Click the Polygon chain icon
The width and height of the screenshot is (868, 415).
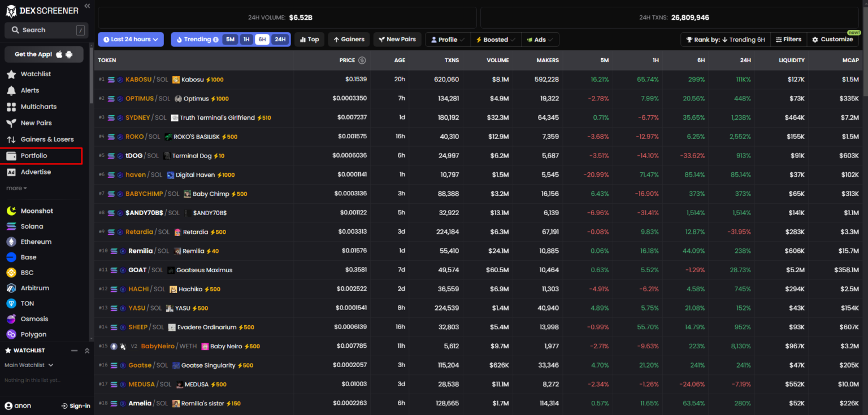pyautogui.click(x=11, y=334)
